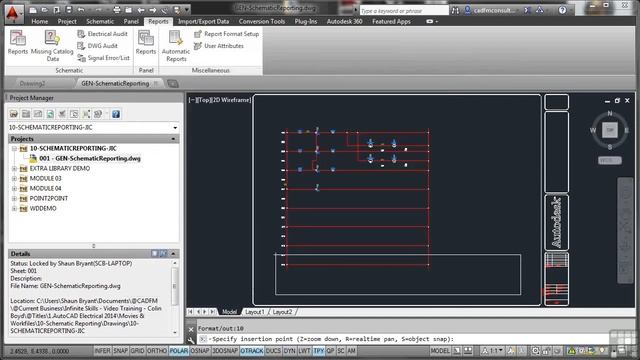
Task: Open Automatic Reports tool
Action: (176, 45)
